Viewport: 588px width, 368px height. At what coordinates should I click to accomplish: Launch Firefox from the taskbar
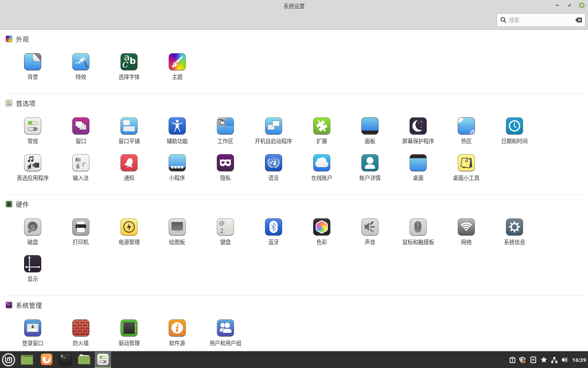click(47, 359)
